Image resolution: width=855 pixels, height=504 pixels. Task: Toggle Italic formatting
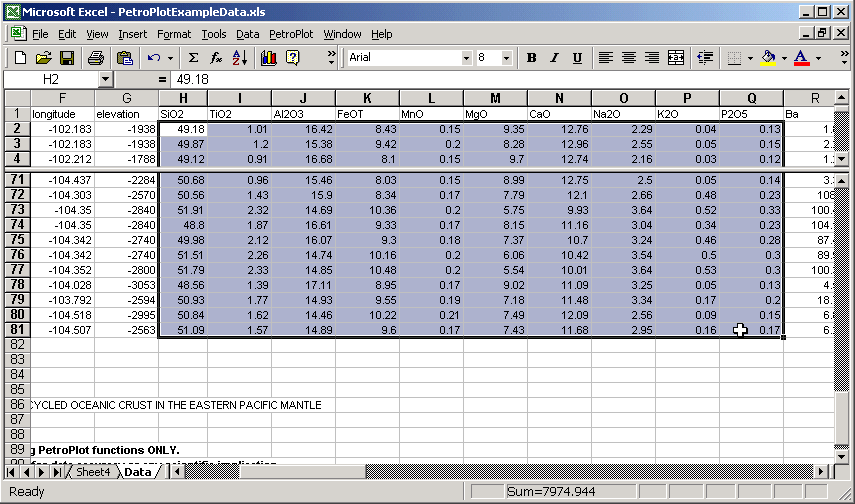click(556, 58)
